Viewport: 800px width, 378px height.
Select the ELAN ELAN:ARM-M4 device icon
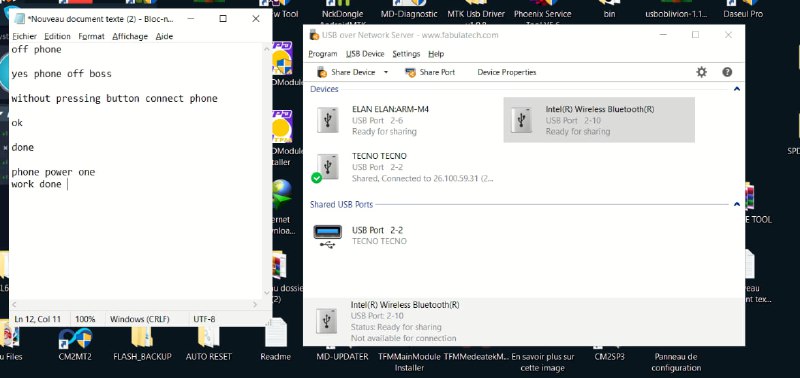(327, 120)
